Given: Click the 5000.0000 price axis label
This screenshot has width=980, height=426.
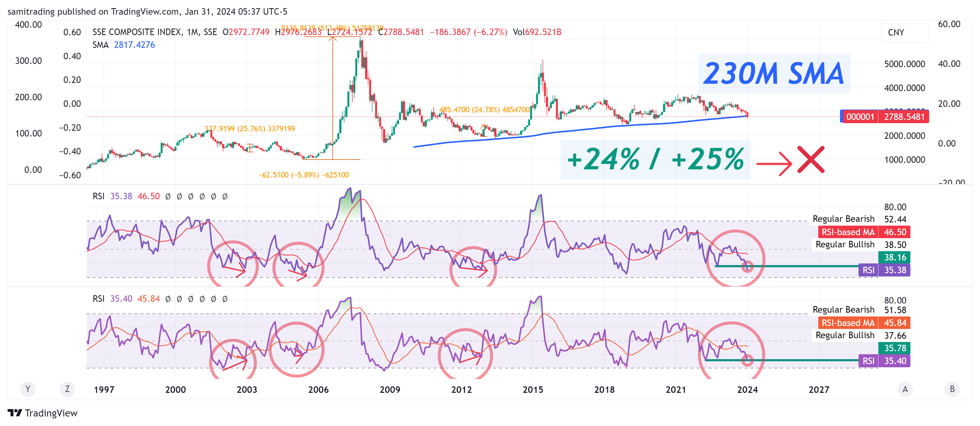Looking at the screenshot, I should point(904,64).
